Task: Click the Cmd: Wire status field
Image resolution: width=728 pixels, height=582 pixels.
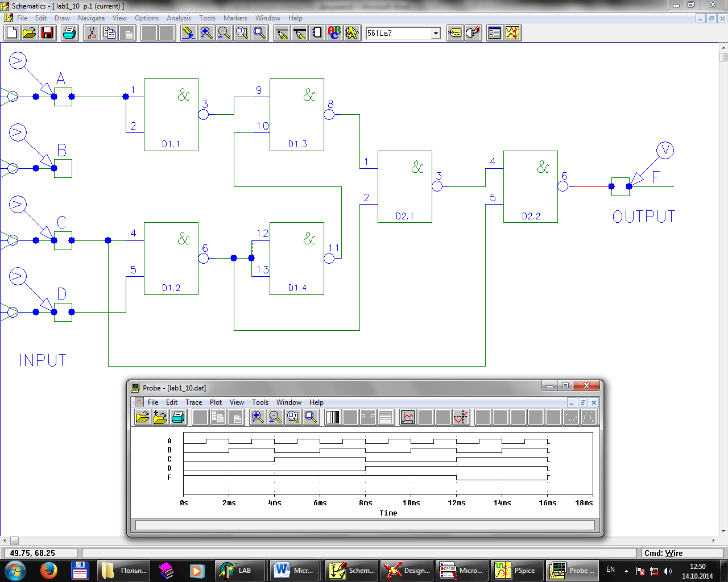Action: pyautogui.click(x=682, y=553)
